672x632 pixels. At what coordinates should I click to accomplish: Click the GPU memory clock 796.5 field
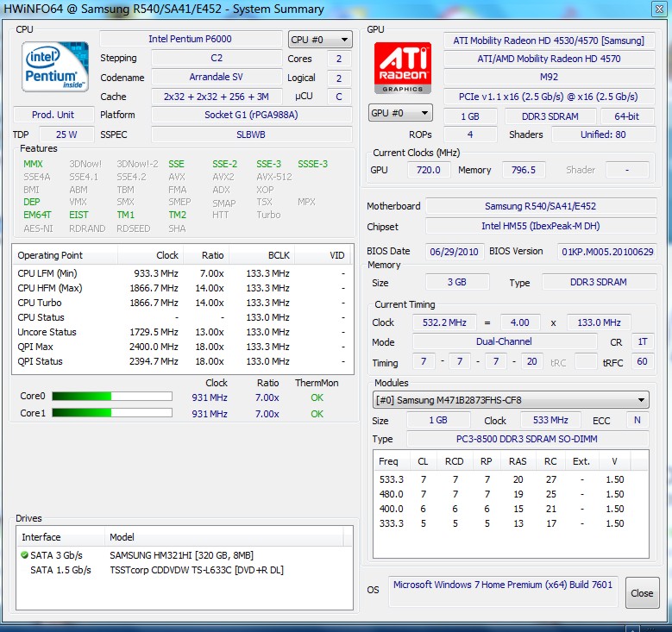[x=524, y=170]
